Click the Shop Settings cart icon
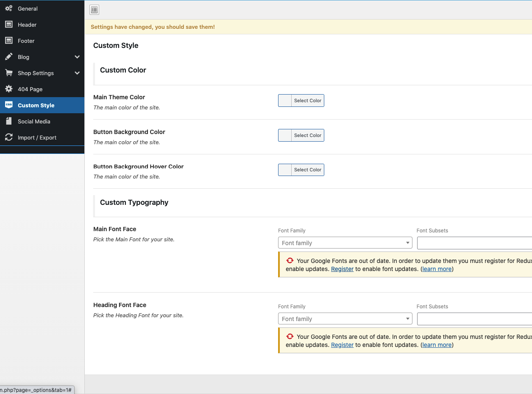The height and width of the screenshot is (394, 532). pyautogui.click(x=8, y=73)
